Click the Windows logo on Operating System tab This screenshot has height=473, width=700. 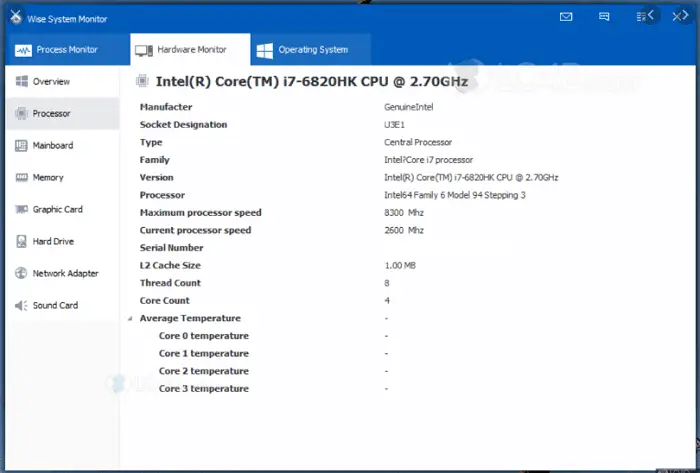coord(265,50)
